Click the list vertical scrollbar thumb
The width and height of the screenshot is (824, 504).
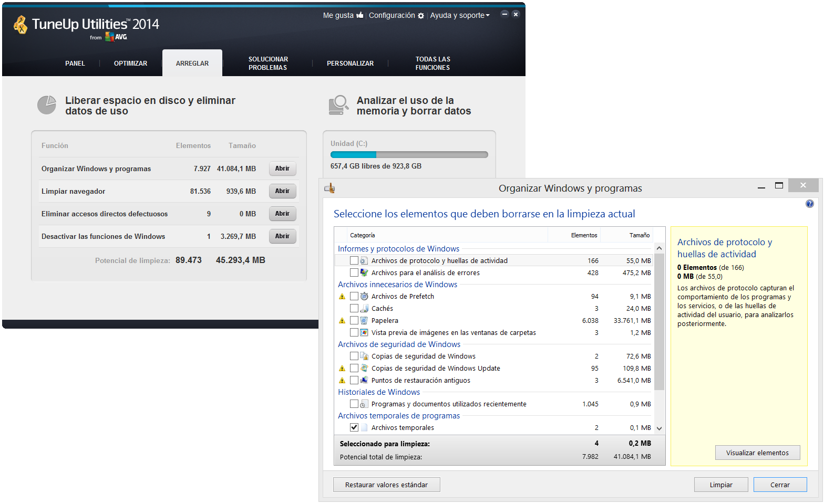(659, 322)
